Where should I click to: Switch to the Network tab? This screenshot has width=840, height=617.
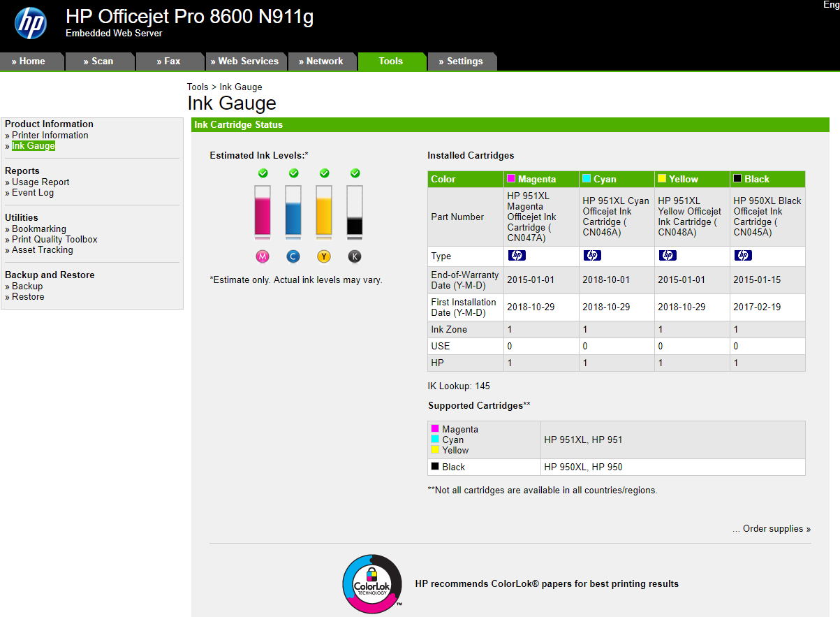[321, 61]
